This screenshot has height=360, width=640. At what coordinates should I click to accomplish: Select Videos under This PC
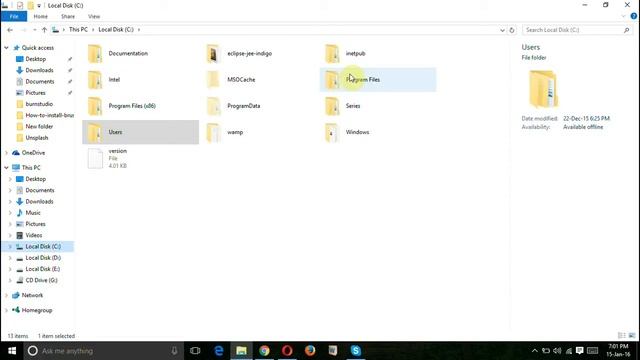click(33, 235)
